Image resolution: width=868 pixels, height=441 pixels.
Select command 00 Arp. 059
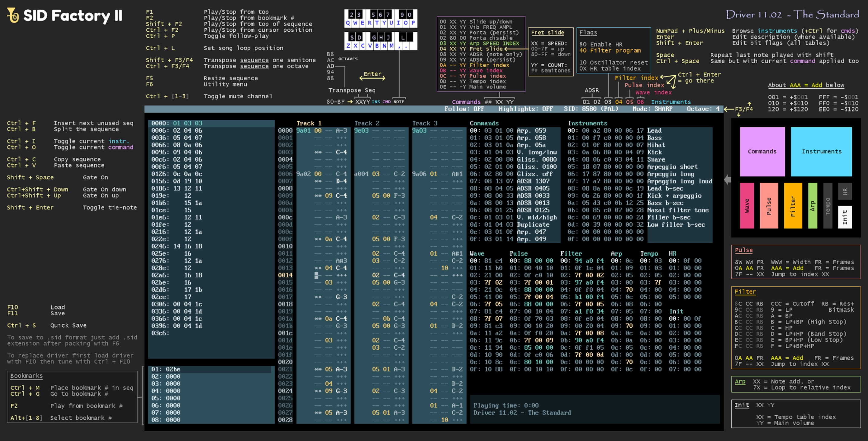pyautogui.click(x=515, y=131)
